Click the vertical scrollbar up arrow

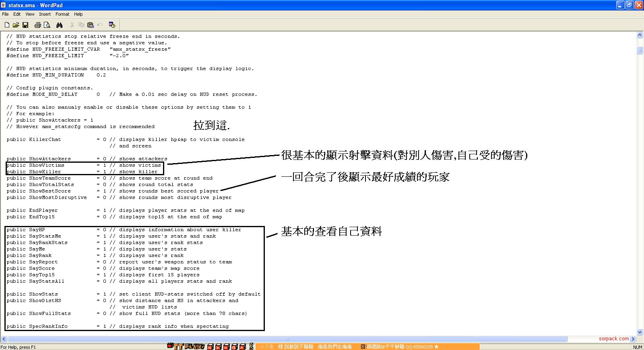pos(640,35)
